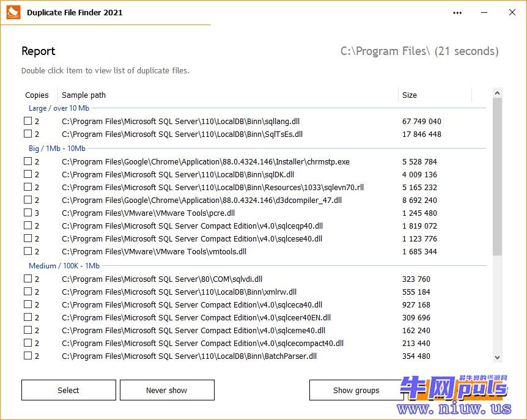527x420 pixels.
Task: Tick the pcre.dll checkbox
Action: click(x=28, y=212)
